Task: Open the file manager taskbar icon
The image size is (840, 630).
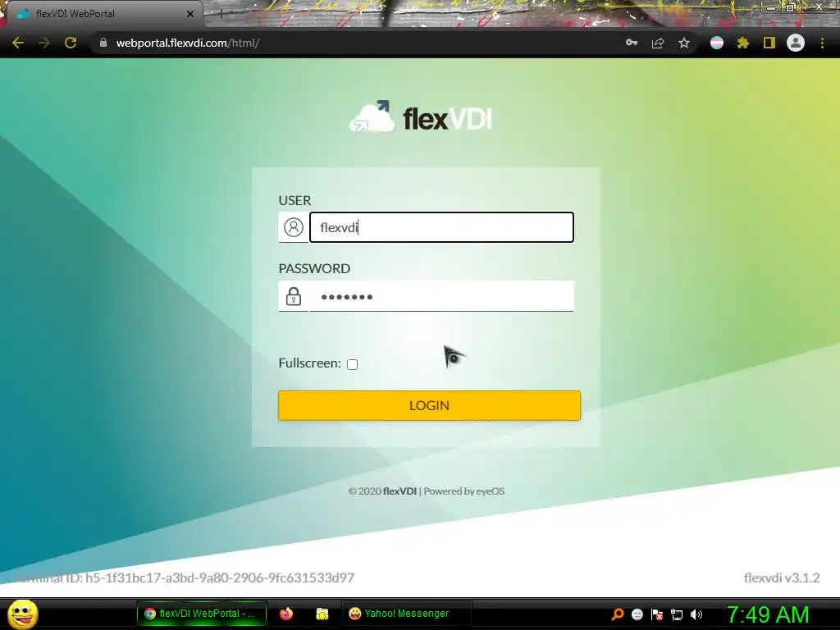Action: pos(322,614)
